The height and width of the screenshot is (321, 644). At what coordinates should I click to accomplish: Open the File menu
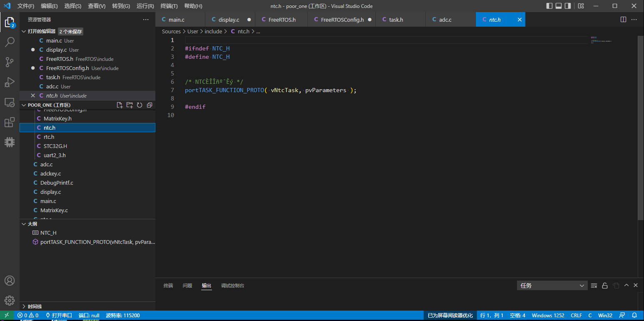point(26,6)
